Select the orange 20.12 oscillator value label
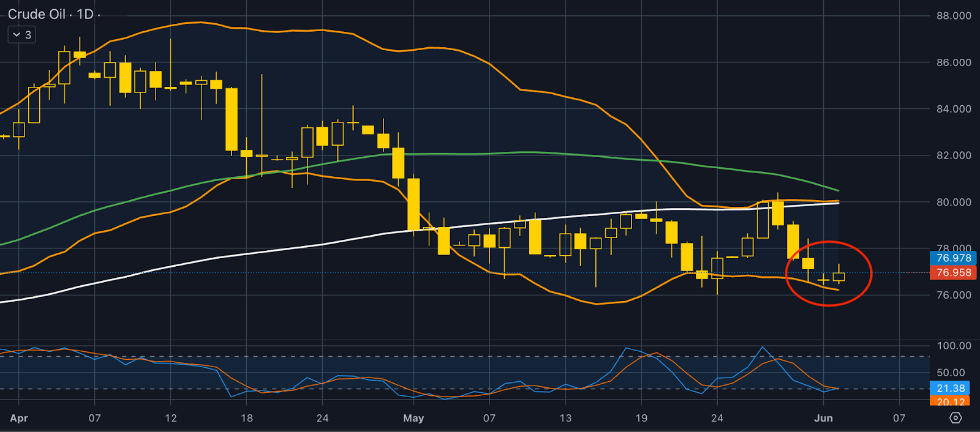Screen dimensions: 980x432 pos(951,401)
